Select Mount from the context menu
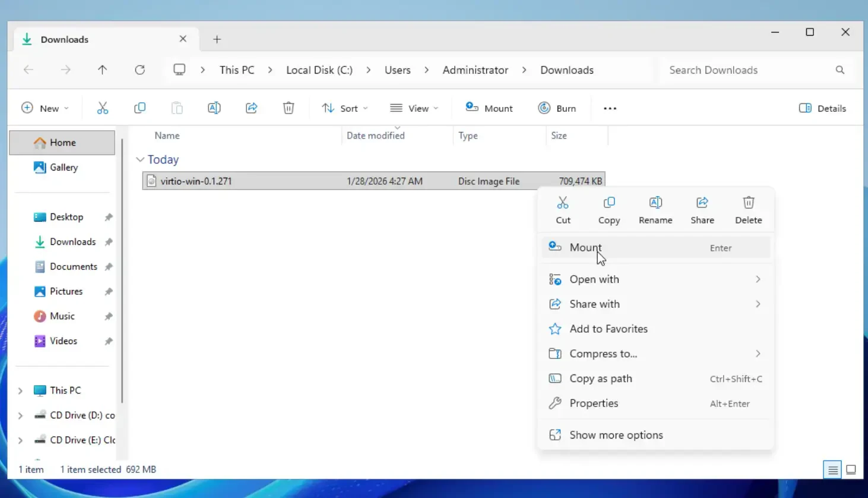This screenshot has height=498, width=868. point(585,248)
